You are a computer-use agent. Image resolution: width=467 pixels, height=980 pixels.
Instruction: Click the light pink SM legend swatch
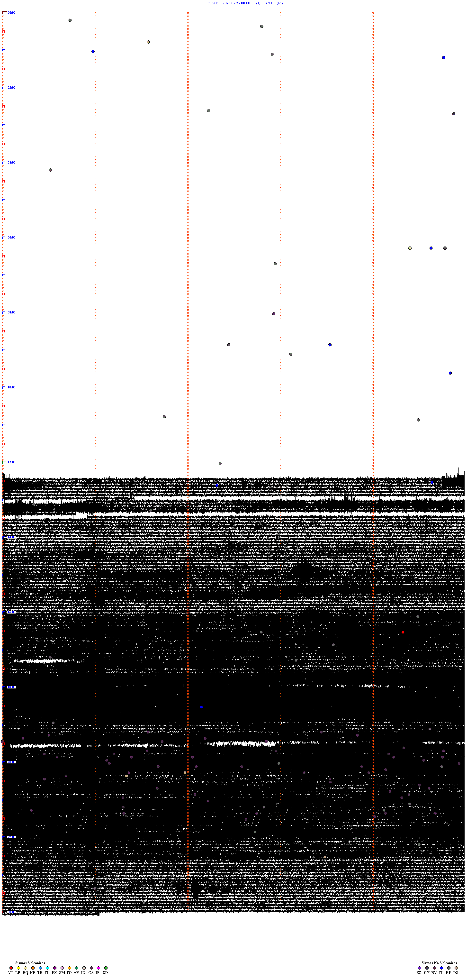(62, 968)
